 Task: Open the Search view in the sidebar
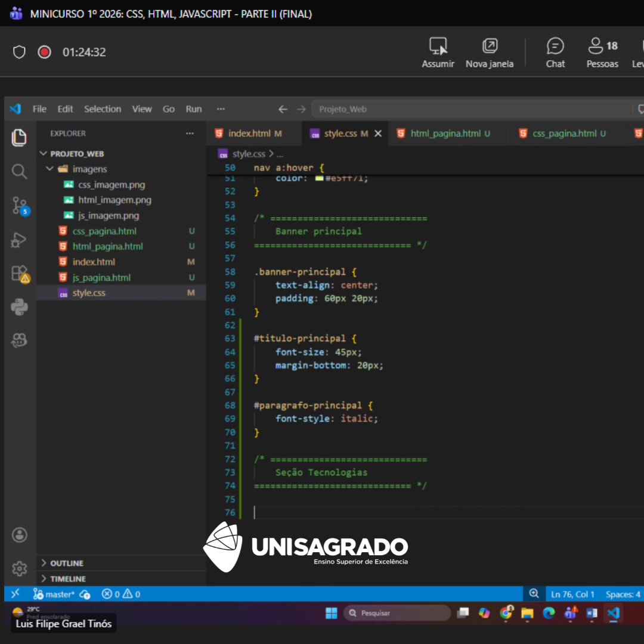19,172
